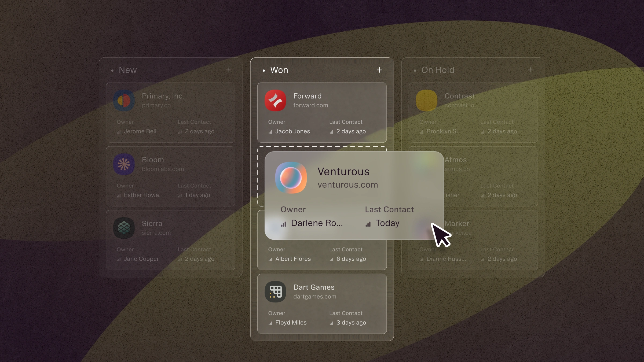Image resolution: width=644 pixels, height=362 pixels.
Task: Select owner Darlene Ro... on Venturous card
Action: (x=317, y=223)
